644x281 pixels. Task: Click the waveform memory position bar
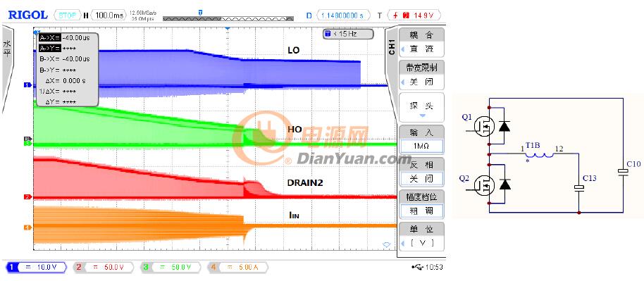click(x=228, y=18)
